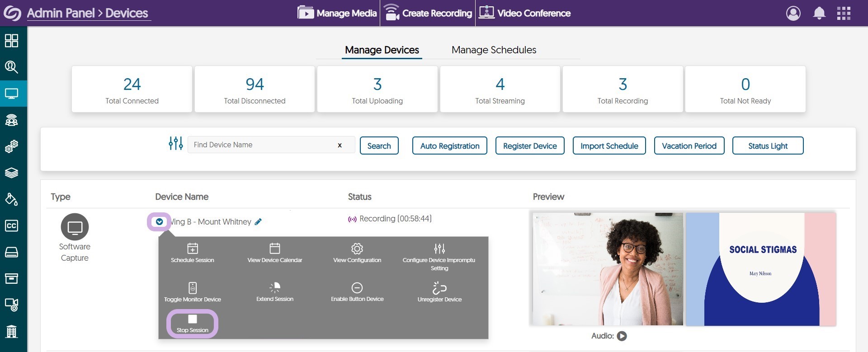Open the filter options sliders icon
The image size is (868, 352).
coord(175,144)
